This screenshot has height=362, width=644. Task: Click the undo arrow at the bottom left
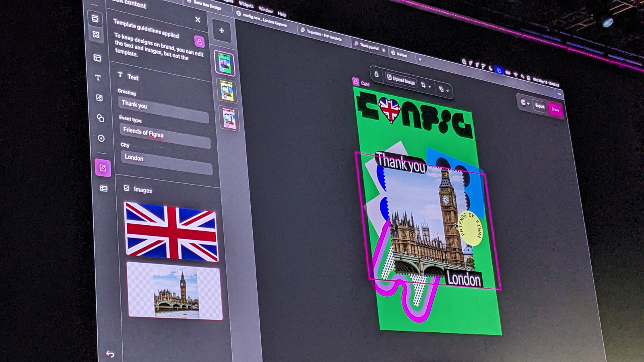coord(110,354)
